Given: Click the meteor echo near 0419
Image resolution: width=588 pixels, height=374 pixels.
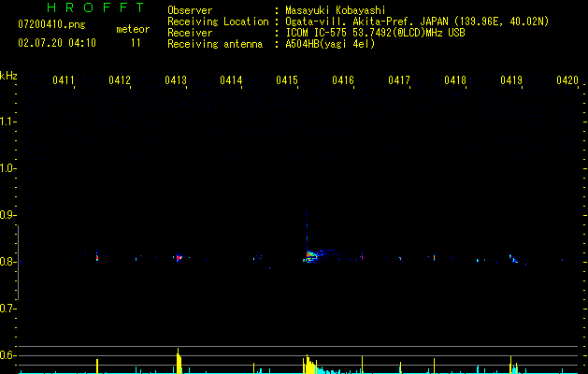Looking at the screenshot, I should click(513, 258).
